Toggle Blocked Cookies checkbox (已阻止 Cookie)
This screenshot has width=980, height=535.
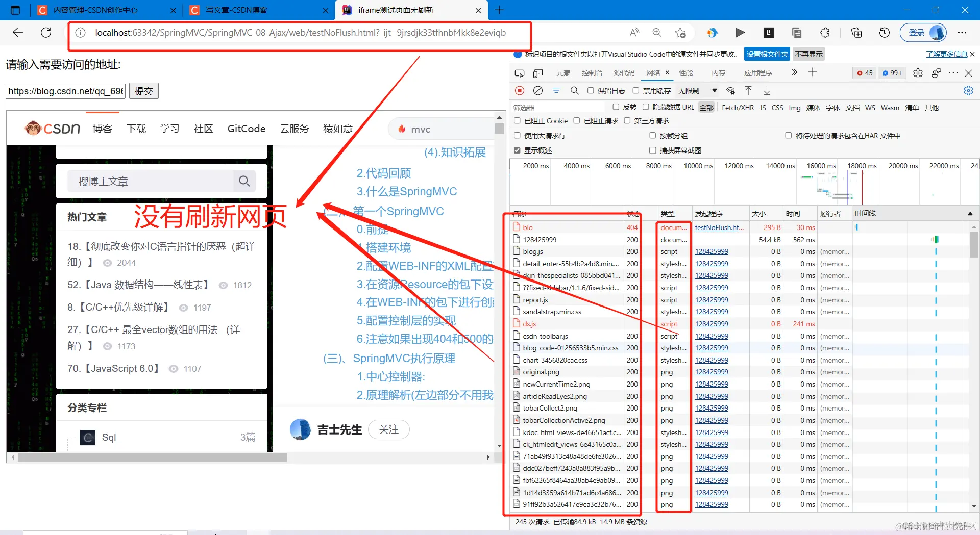(517, 120)
